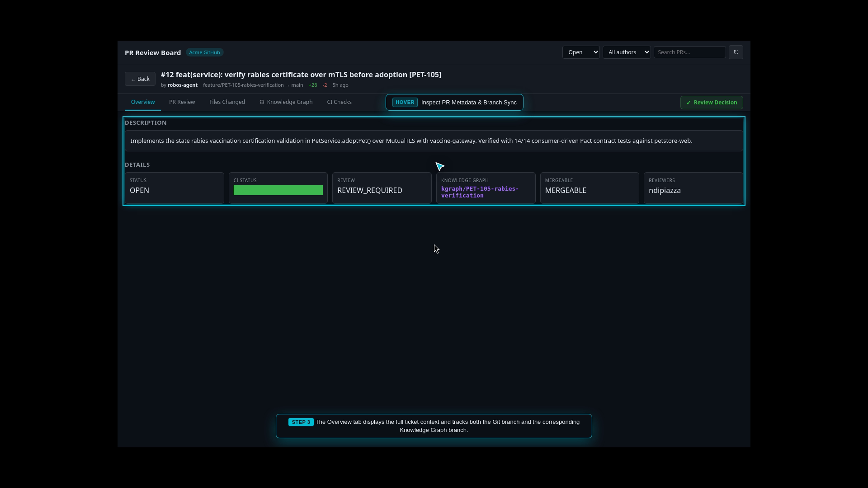The image size is (868, 488).
Task: Open the kgraph/PET-105-rabies-verification link
Action: (480, 192)
